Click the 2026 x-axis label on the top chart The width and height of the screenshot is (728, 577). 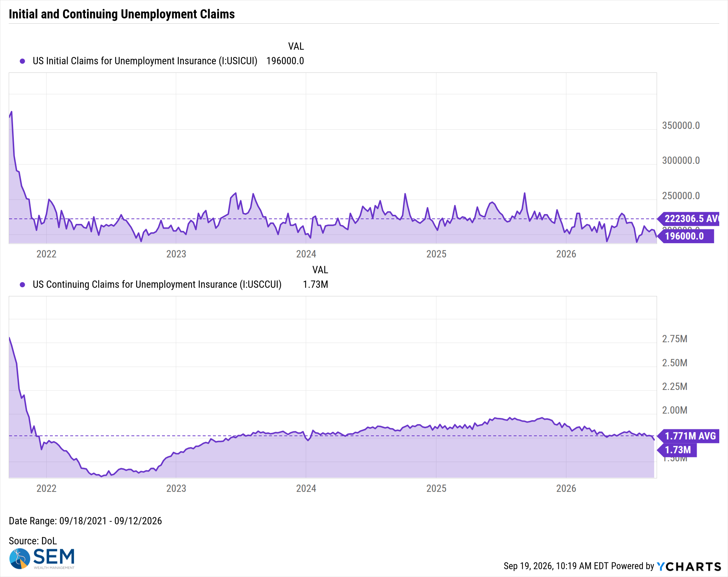pos(566,254)
